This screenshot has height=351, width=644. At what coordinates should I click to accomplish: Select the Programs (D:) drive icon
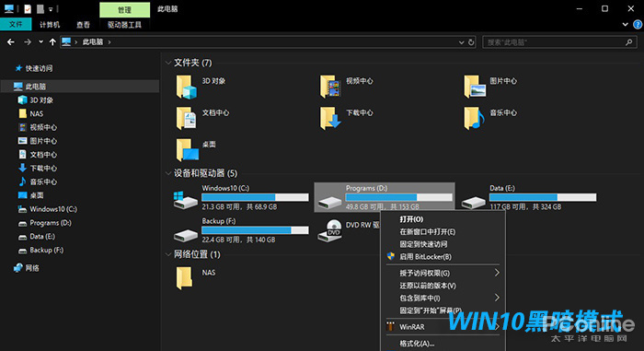coord(329,202)
